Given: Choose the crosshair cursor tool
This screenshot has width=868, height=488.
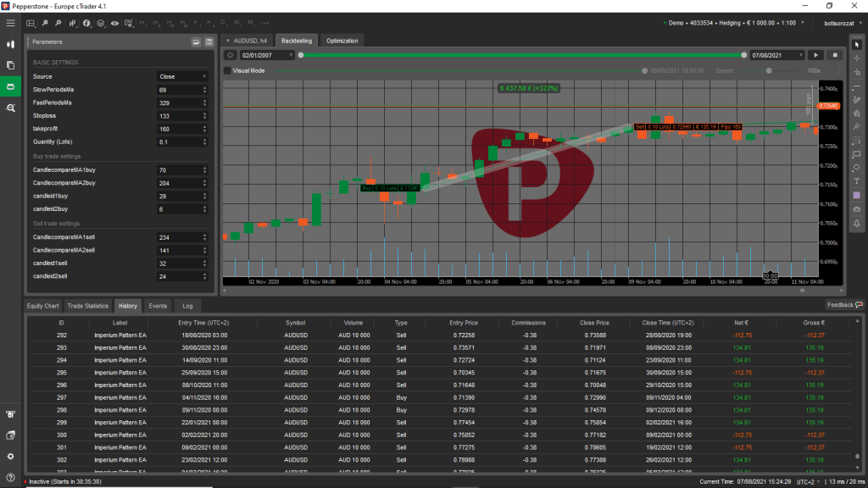Looking at the screenshot, I should click(x=857, y=58).
